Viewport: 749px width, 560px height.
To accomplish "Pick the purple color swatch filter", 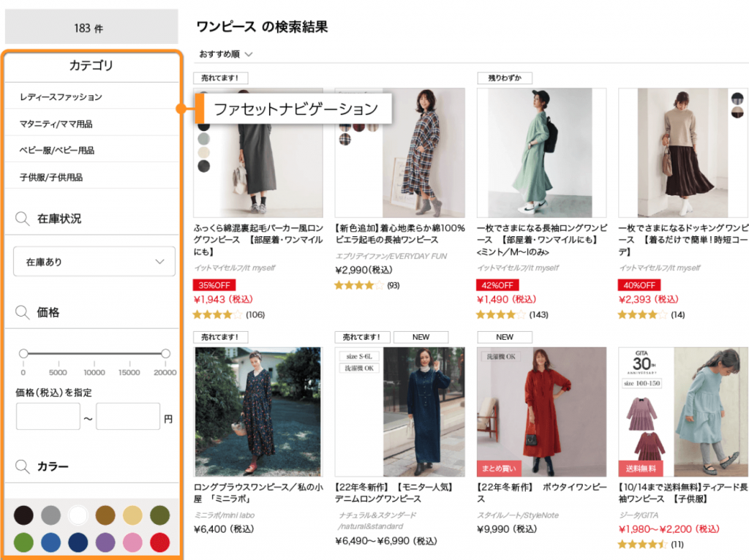I will (x=105, y=542).
